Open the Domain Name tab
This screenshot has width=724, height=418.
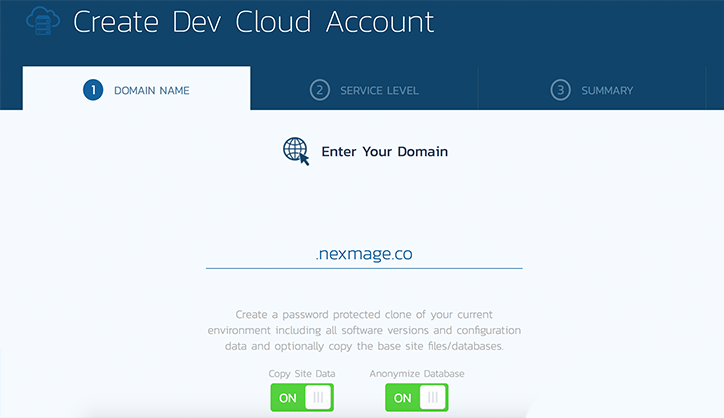click(x=137, y=90)
